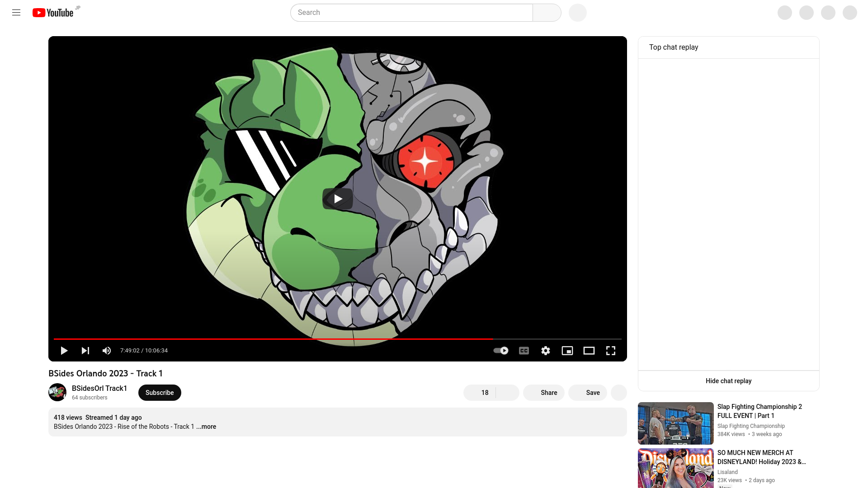Image resolution: width=868 pixels, height=488 pixels.
Task: Open the Top chat replay dropdown
Action: click(674, 47)
